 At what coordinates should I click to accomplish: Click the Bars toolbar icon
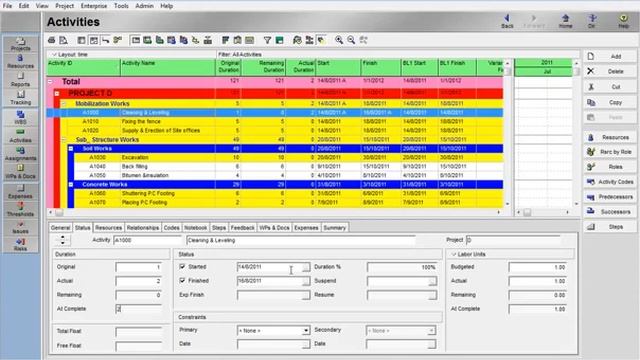coord(225,40)
